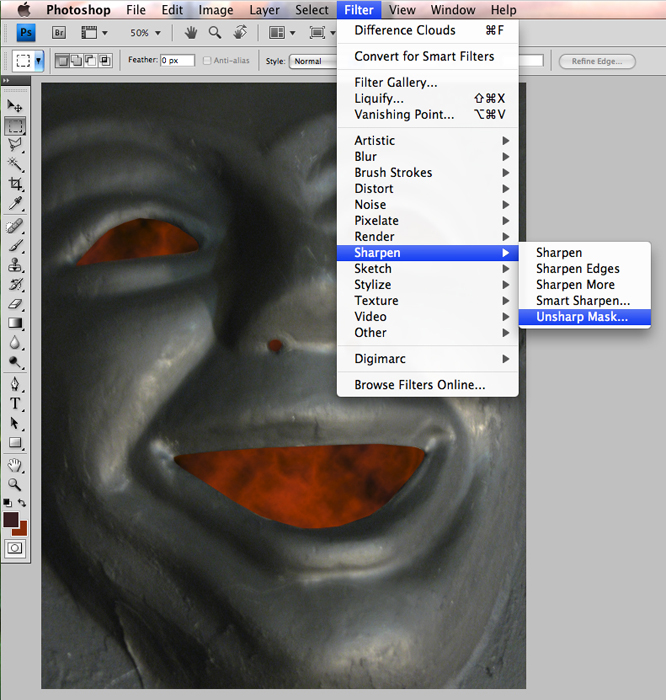666x700 pixels.
Task: Click the foreground color swatch
Action: pos(11,519)
